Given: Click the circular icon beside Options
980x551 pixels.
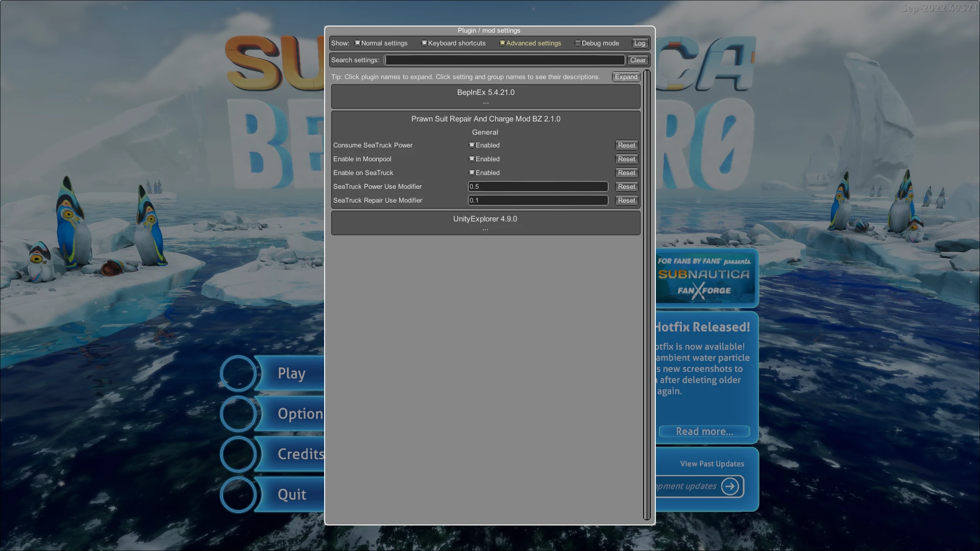Looking at the screenshot, I should click(238, 414).
